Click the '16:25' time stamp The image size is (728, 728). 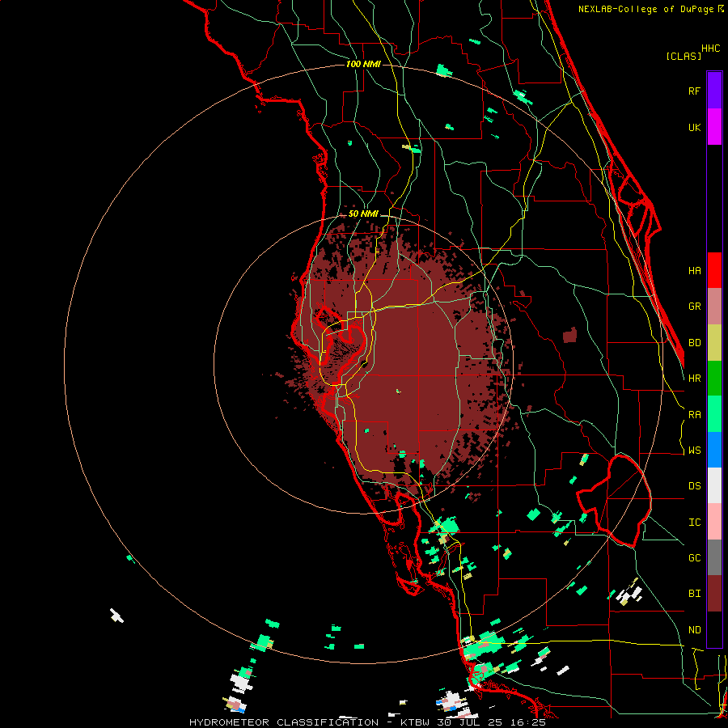click(x=530, y=722)
